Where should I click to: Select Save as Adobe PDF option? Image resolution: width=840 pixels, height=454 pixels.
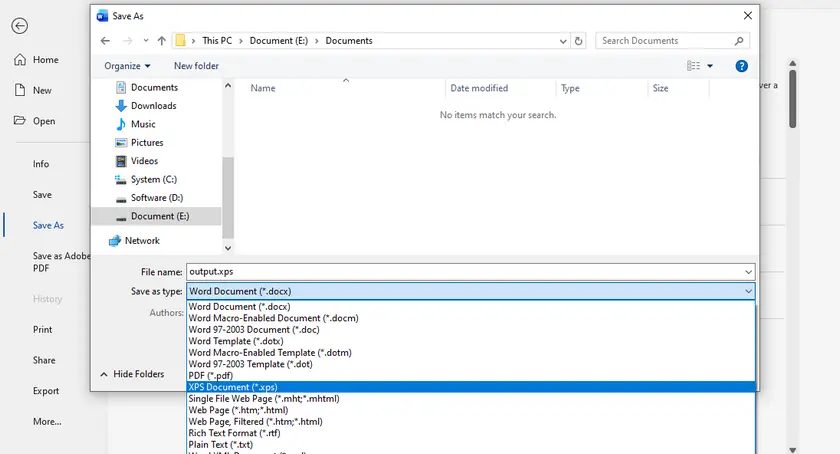click(x=61, y=262)
